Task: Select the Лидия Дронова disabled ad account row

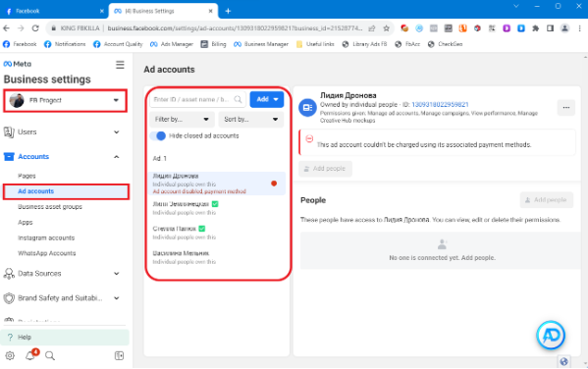Action: (217, 184)
